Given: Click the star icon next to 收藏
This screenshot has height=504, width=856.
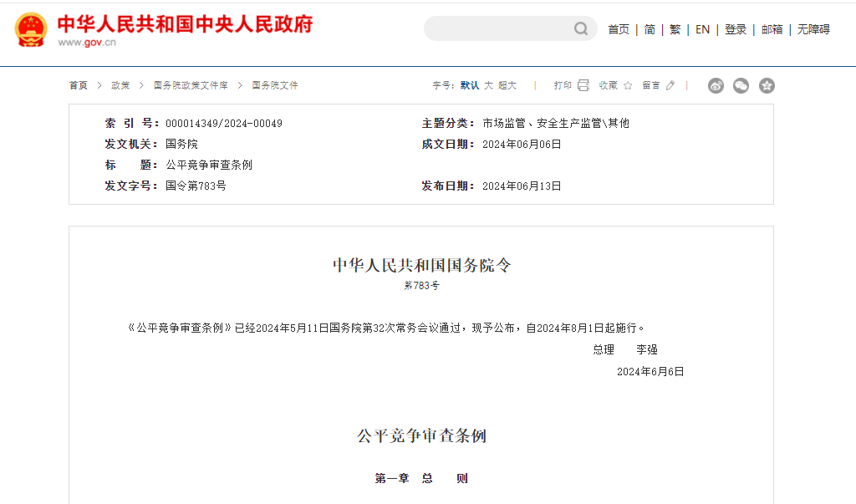Looking at the screenshot, I should tap(628, 85).
